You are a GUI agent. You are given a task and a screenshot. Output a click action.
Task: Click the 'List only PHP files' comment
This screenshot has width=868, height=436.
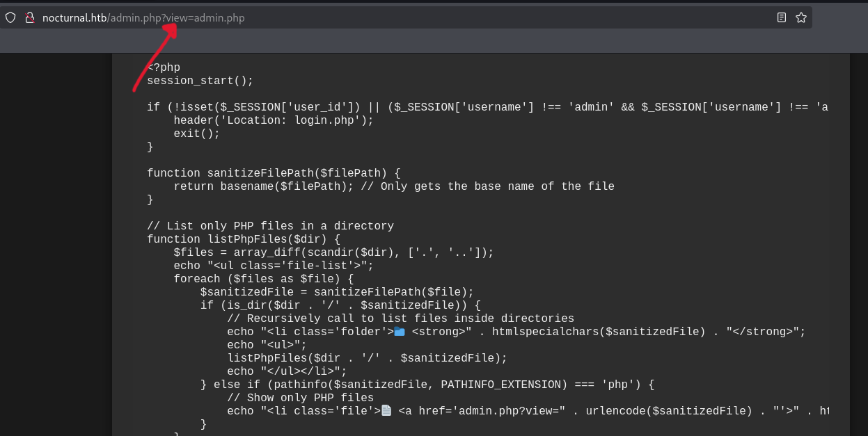[270, 226]
